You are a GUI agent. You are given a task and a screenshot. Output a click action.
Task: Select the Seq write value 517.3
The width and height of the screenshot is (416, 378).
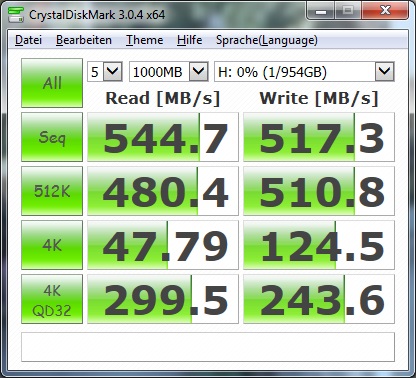(x=319, y=137)
